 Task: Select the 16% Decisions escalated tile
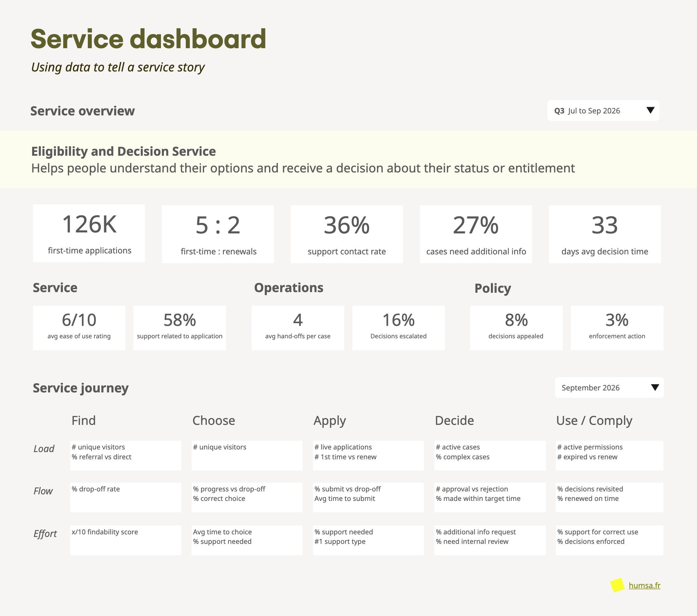click(398, 328)
